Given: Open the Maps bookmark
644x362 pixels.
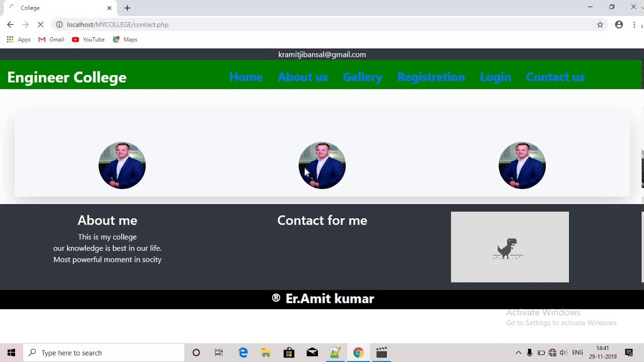Looking at the screenshot, I should (x=125, y=39).
